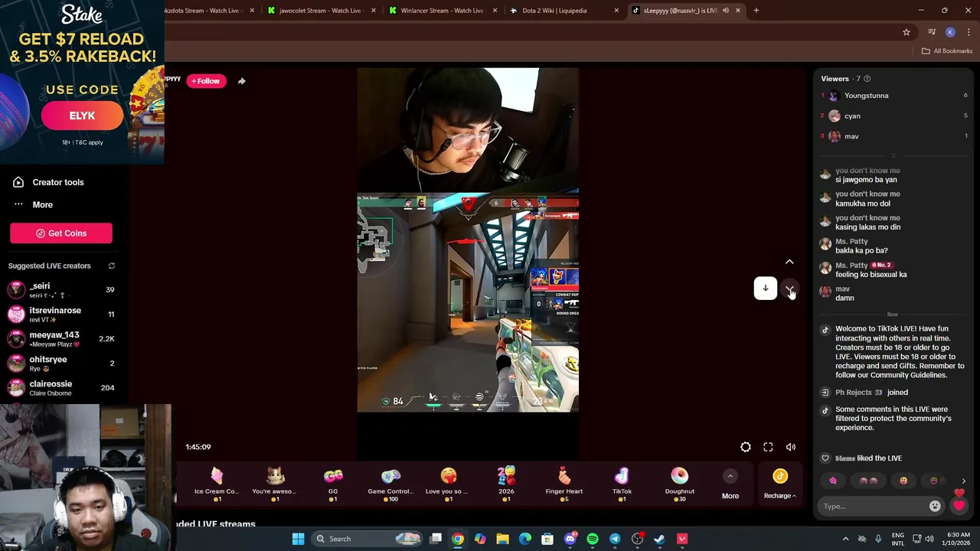Viewport: 980px width, 551px height.
Task: Open meeyaw_143 suggested live creator
Action: point(61,339)
